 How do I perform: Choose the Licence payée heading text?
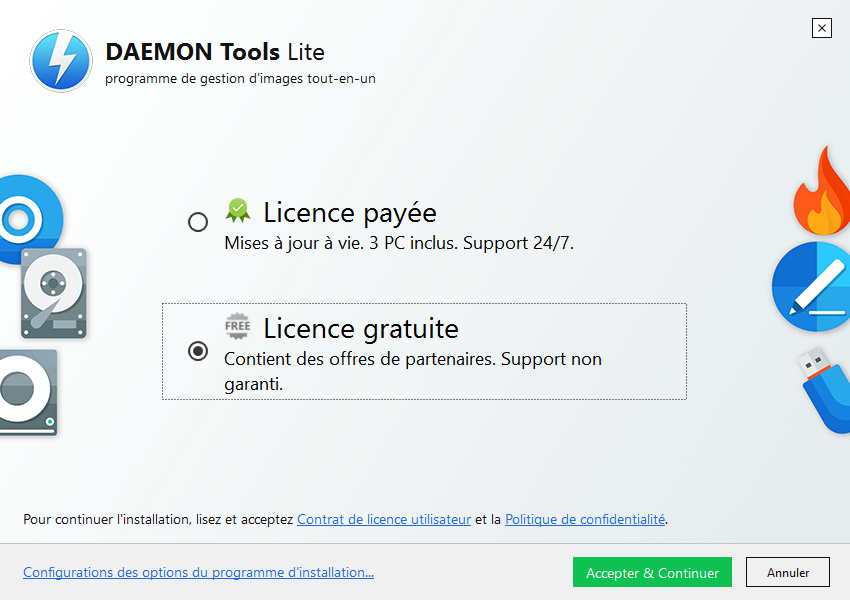tap(350, 213)
